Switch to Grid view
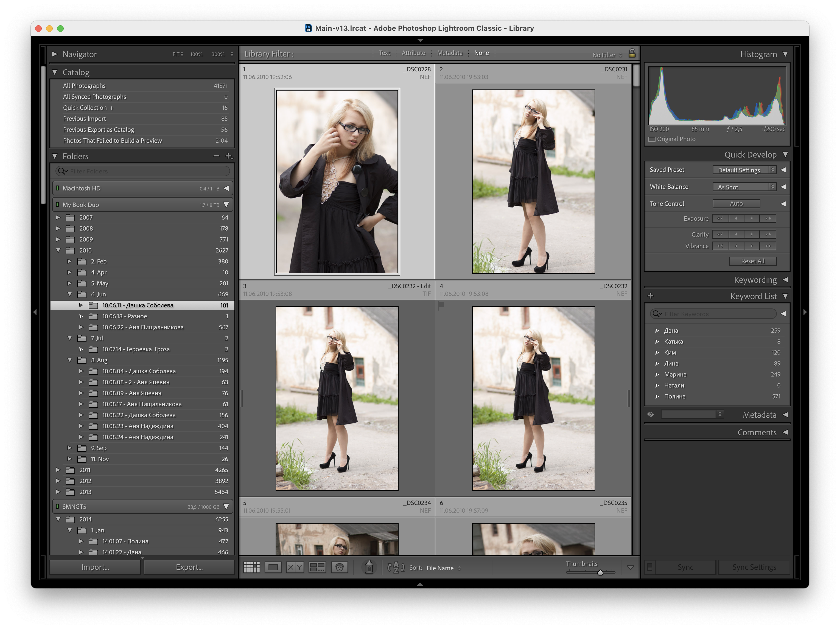This screenshot has height=629, width=840. pos(251,568)
